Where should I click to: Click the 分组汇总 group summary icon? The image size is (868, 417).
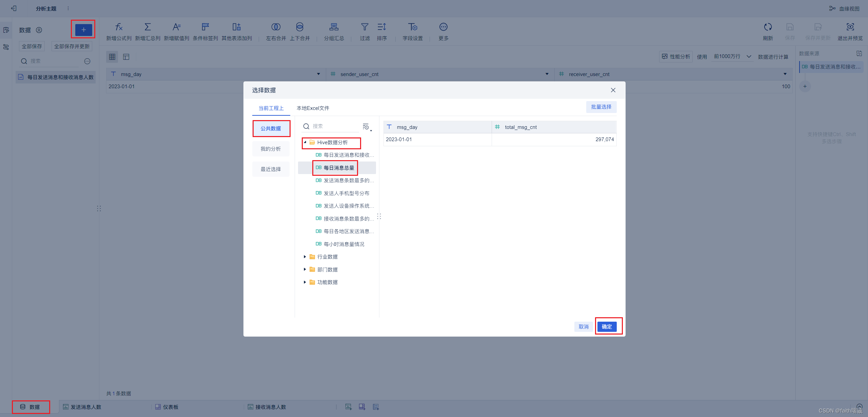[x=334, y=27]
